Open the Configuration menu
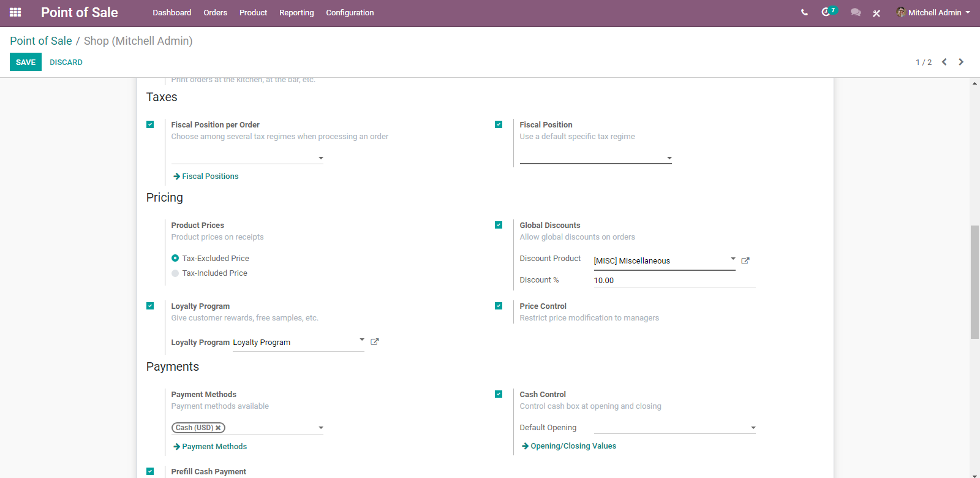This screenshot has width=980, height=478. click(x=350, y=12)
